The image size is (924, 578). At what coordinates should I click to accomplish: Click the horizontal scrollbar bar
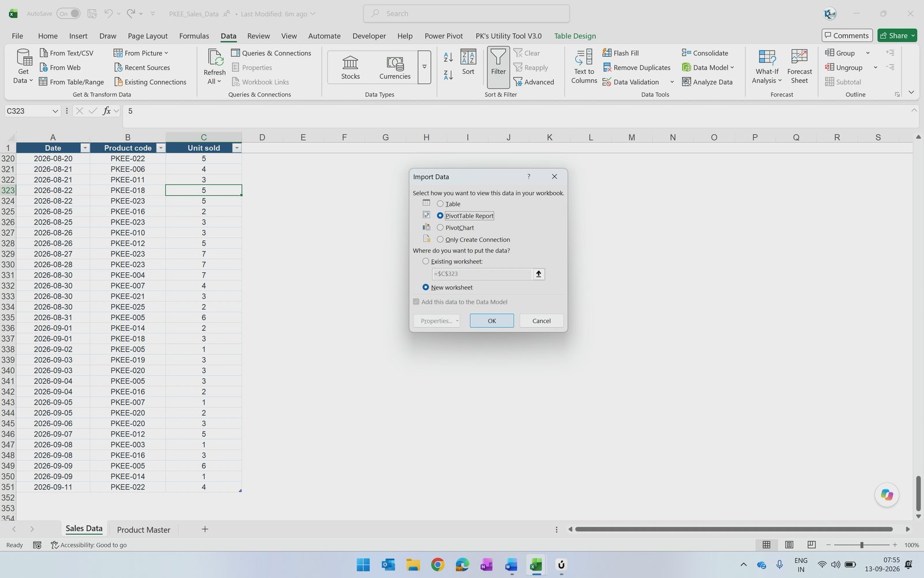(x=734, y=529)
